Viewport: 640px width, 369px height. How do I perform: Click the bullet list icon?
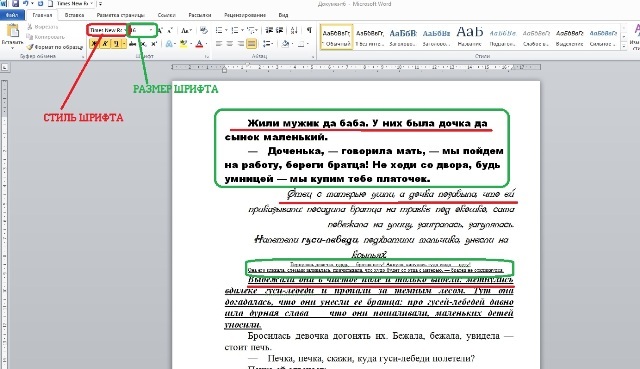tap(219, 30)
